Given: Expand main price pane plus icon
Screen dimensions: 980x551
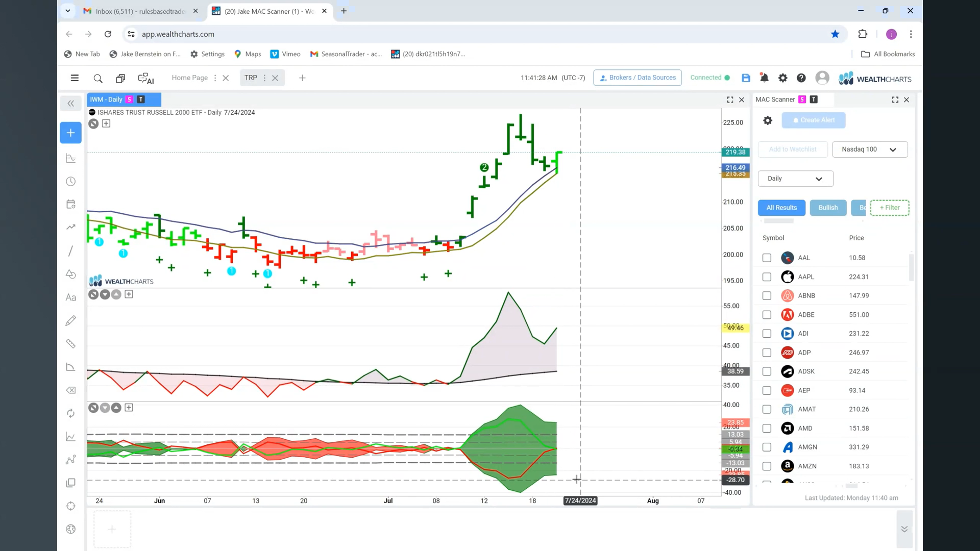Looking at the screenshot, I should 106,123.
